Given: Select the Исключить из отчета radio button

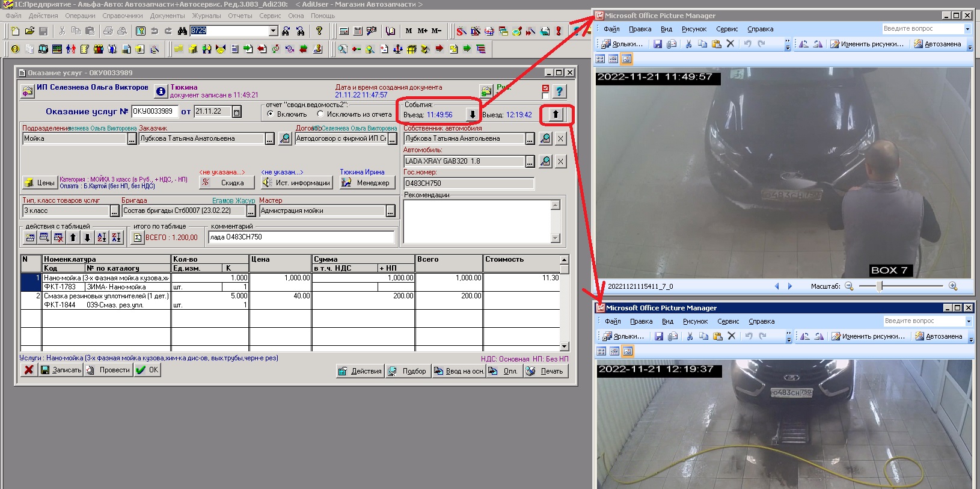Looking at the screenshot, I should tap(320, 114).
